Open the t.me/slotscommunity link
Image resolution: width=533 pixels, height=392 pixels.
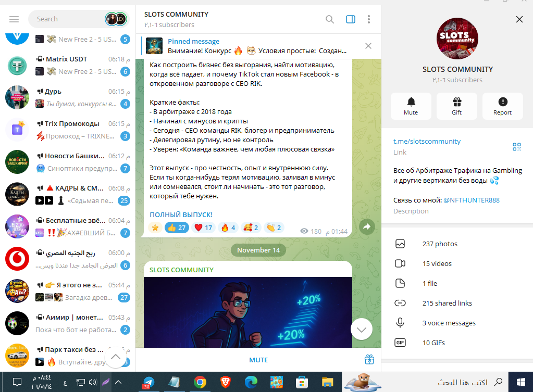[x=427, y=141]
